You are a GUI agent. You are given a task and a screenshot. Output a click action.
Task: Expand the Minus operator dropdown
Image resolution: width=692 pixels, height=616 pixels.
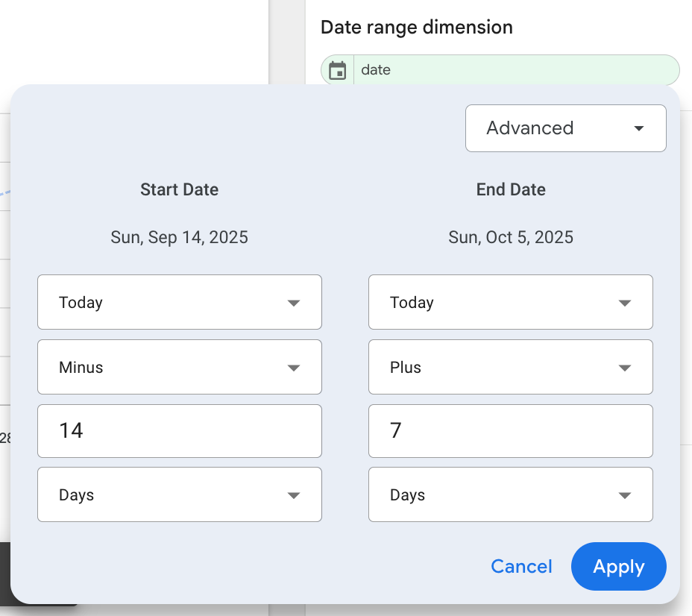coord(179,367)
